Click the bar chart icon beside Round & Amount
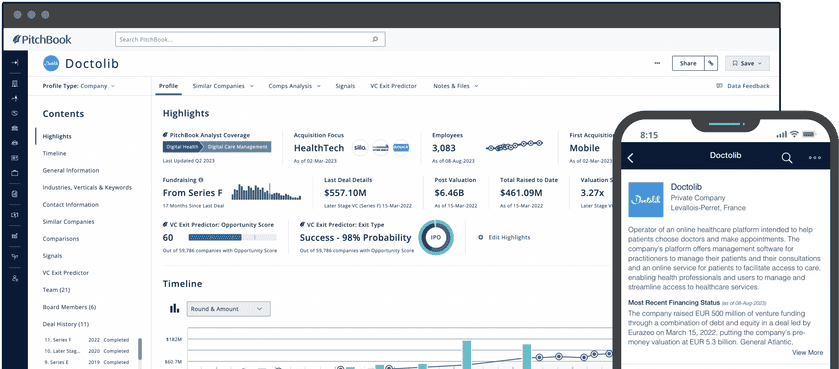The height and width of the screenshot is (369, 839). 174,309
